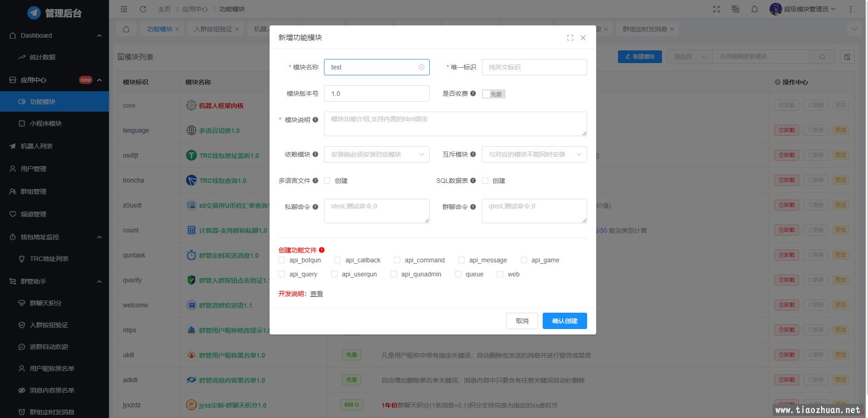Click info icon beside 多语言文件
The width and height of the screenshot is (868, 418).
pos(315,181)
